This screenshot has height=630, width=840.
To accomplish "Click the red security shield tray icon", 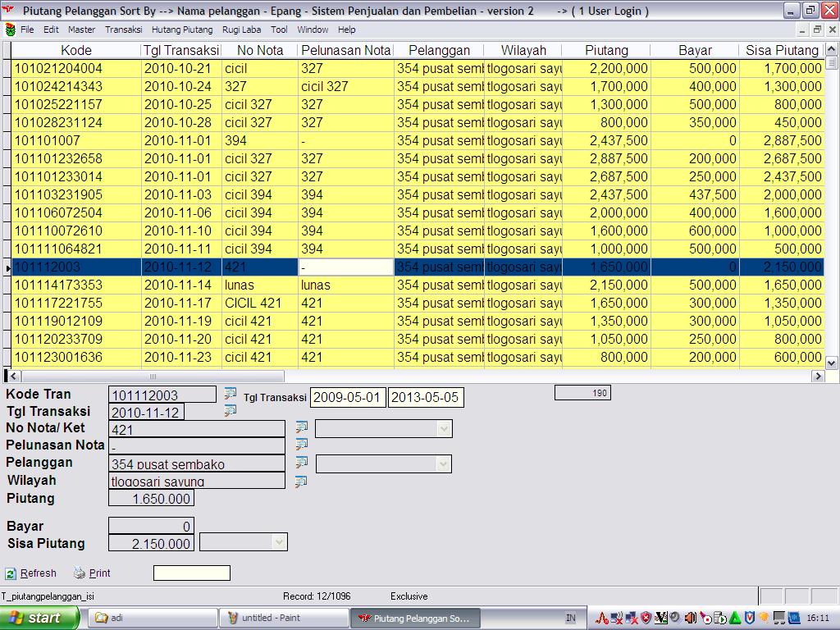I will (646, 618).
